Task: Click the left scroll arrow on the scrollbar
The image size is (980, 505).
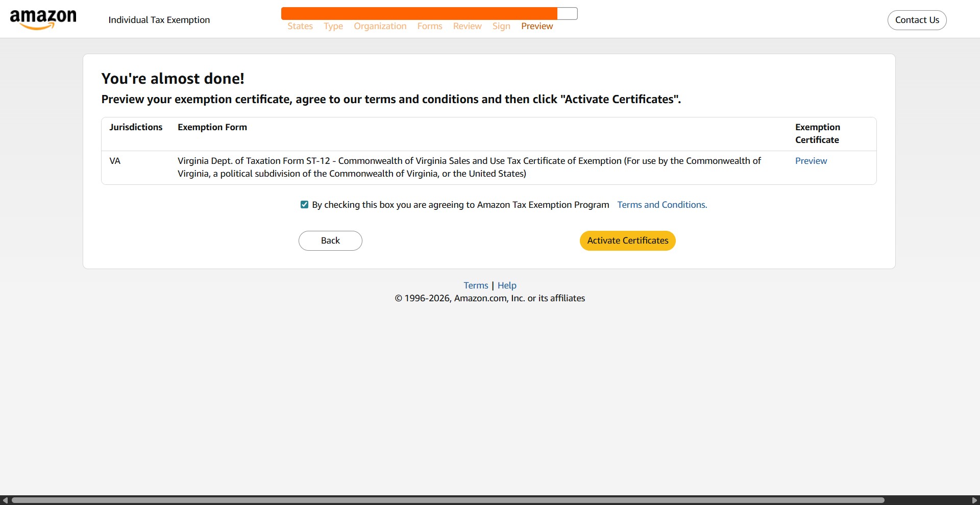Action: point(5,500)
